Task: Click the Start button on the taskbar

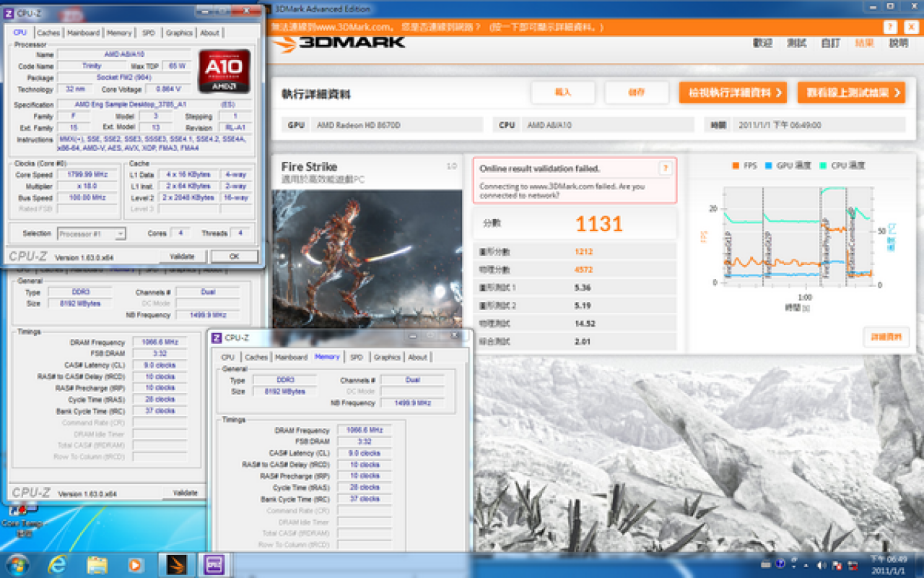Action: [x=16, y=564]
